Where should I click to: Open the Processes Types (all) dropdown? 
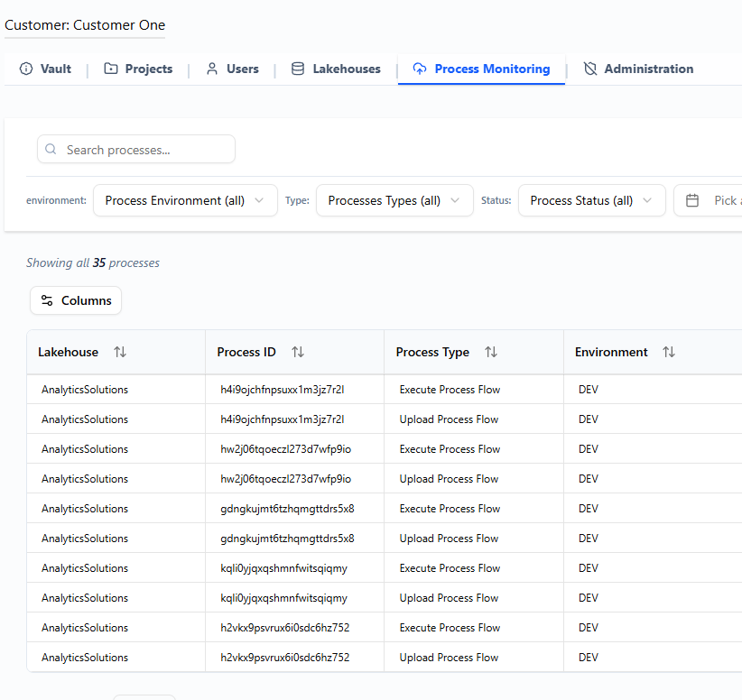pyautogui.click(x=394, y=199)
